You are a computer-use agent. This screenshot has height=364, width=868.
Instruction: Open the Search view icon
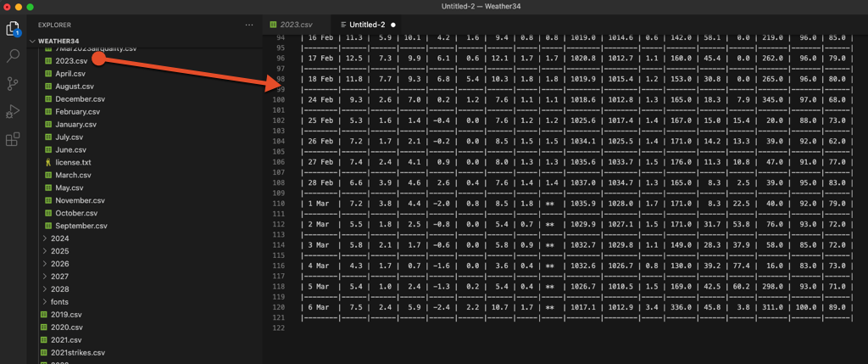point(13,56)
